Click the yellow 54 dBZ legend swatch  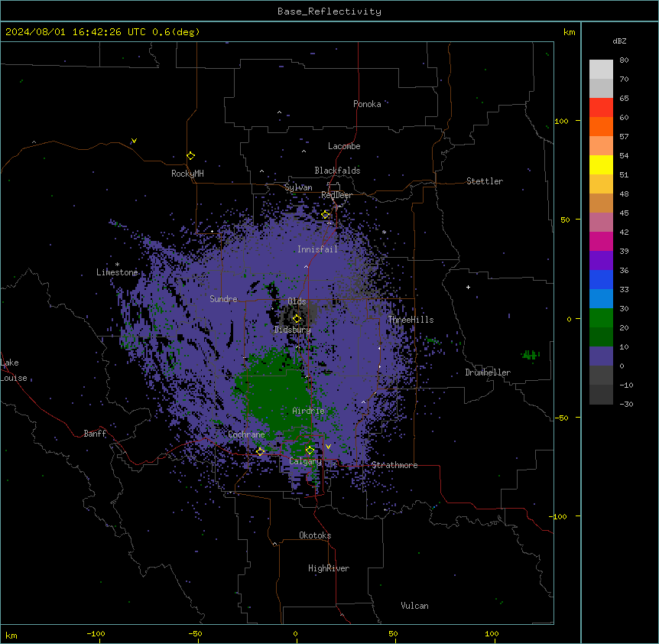tap(601, 164)
